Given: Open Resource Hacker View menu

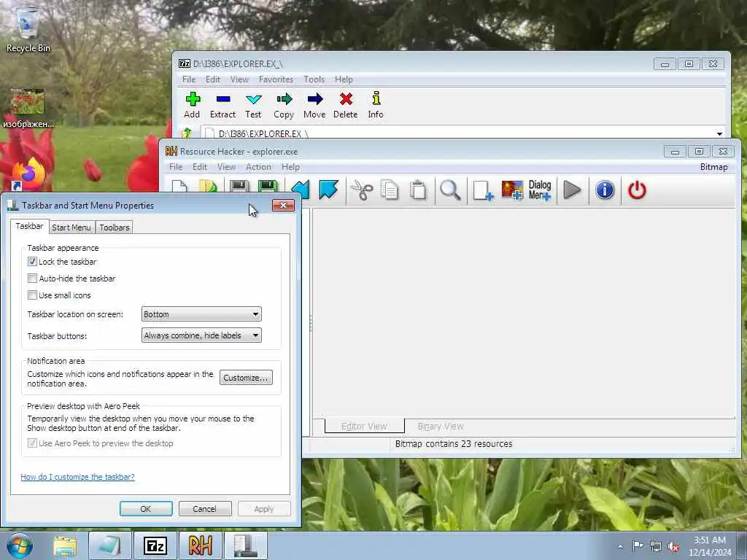Looking at the screenshot, I should pos(226,167).
